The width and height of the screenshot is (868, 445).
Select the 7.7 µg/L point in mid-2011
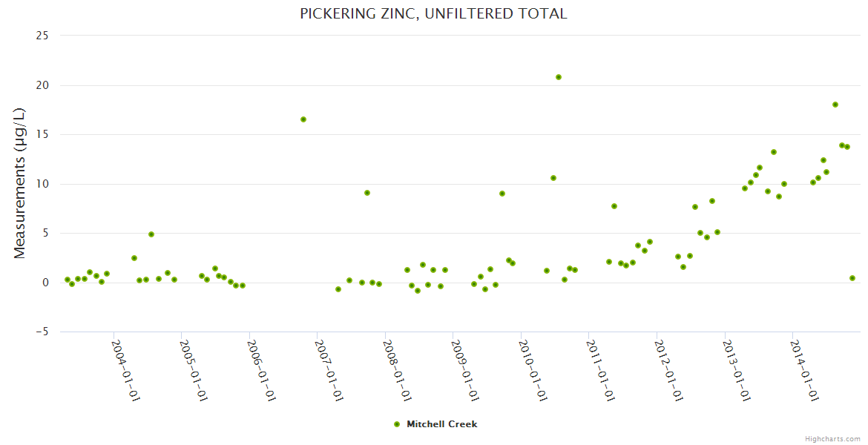pos(614,206)
